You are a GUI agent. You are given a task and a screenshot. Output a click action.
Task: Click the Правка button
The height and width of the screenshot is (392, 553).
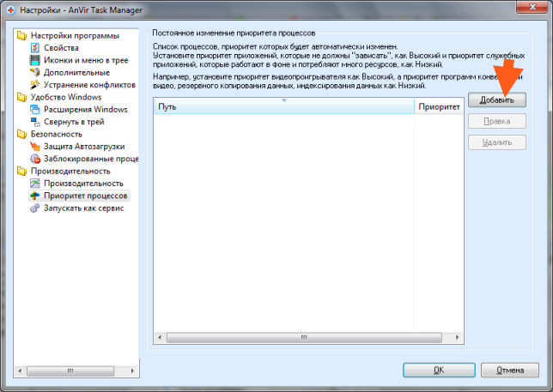click(x=497, y=121)
